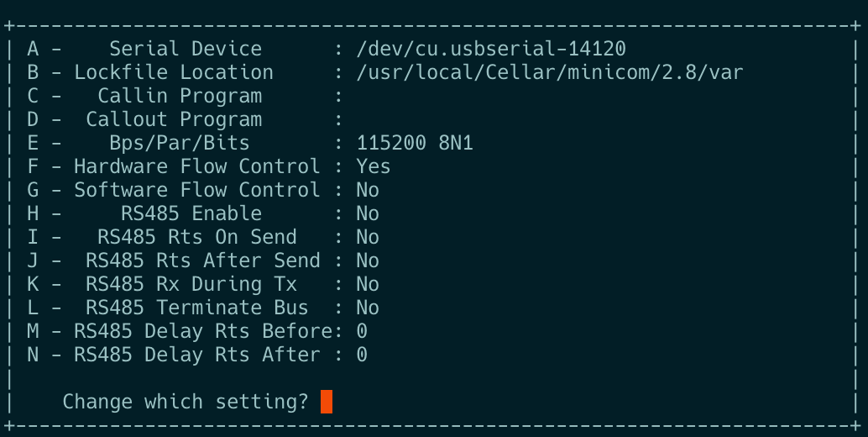
Task: Toggle Hardware Flow Control Yes value
Action: coord(373,166)
